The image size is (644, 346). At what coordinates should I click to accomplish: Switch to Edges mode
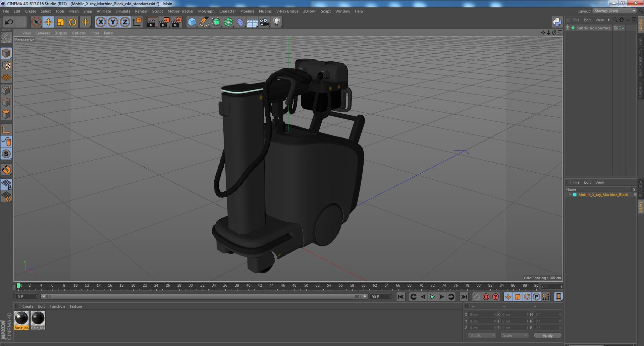(6, 102)
